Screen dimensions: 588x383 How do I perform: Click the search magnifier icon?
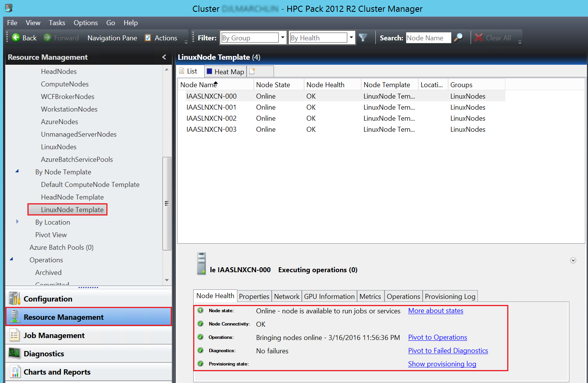458,37
